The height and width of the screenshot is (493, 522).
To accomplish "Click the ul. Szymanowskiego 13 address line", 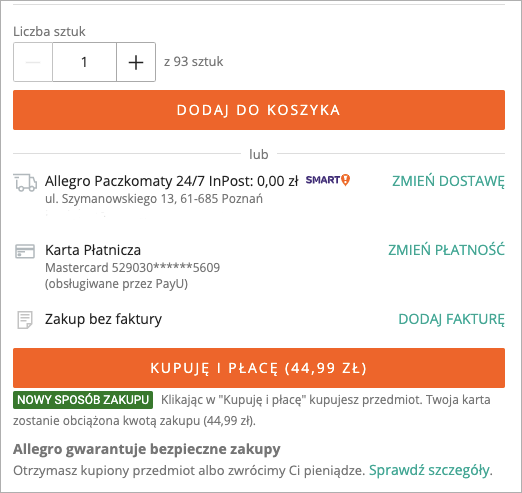I will (154, 199).
